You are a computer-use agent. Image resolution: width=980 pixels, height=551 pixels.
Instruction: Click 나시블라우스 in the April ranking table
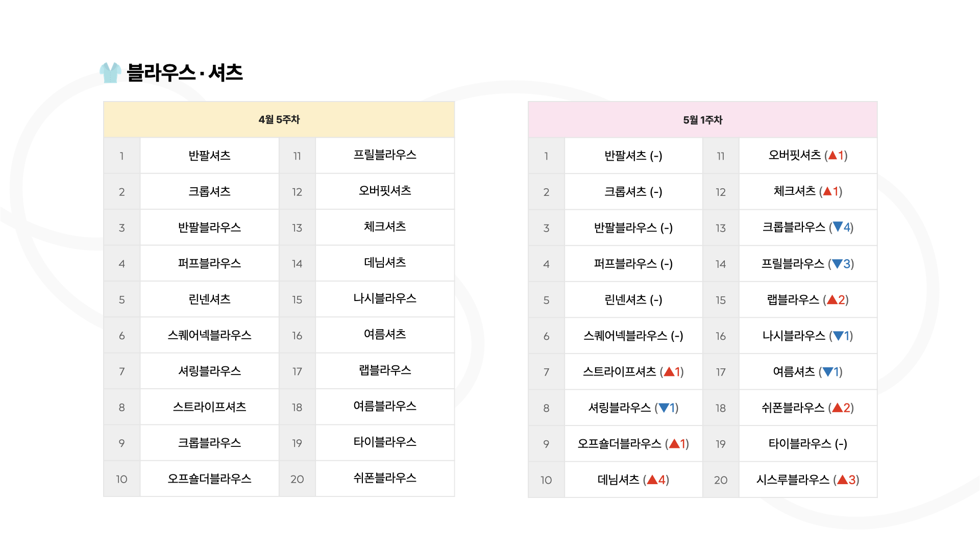(385, 298)
